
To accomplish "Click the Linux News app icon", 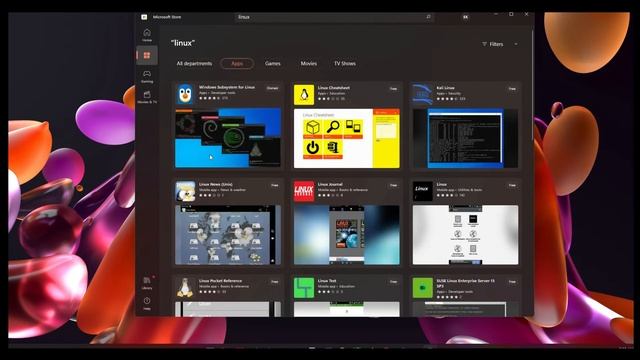I will (x=185, y=191).
